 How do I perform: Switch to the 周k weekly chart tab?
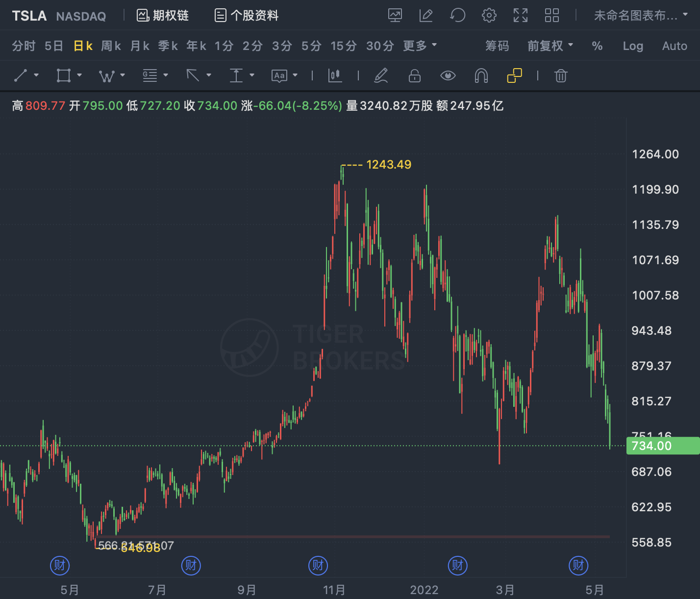coord(111,46)
